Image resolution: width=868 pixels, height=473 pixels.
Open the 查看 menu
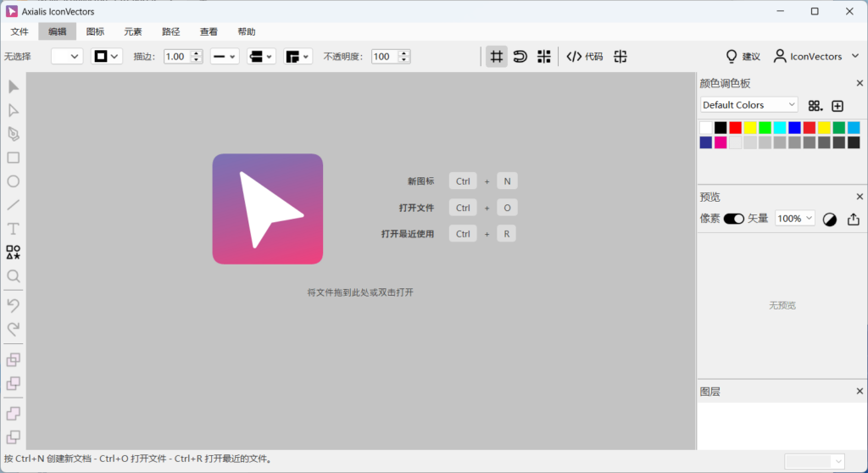pos(209,31)
